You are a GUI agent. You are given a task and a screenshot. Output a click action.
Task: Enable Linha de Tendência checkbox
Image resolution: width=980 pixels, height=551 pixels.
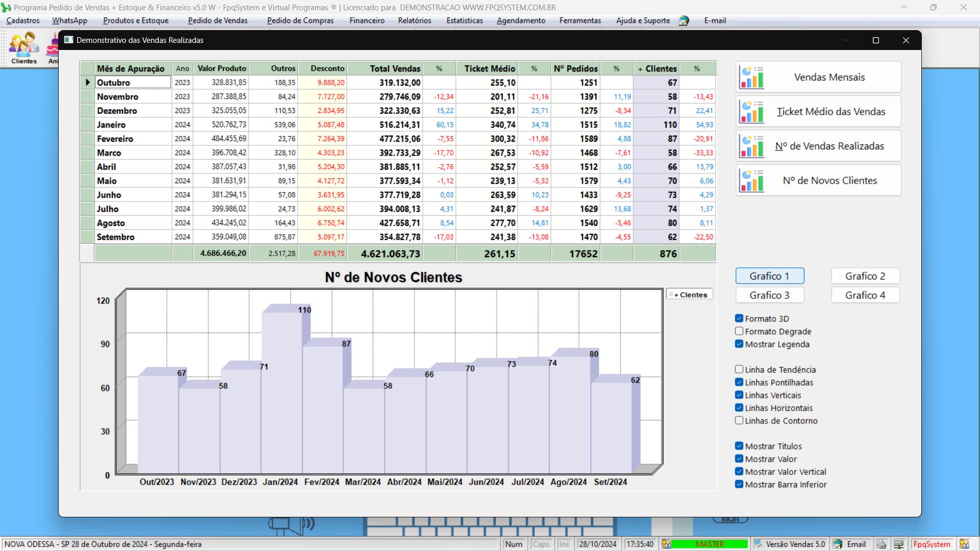(x=739, y=369)
